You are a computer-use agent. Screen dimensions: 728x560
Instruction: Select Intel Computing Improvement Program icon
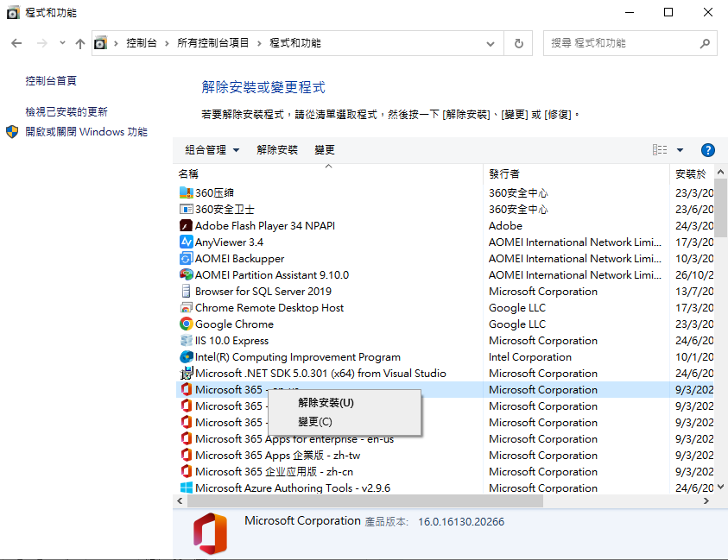(187, 356)
